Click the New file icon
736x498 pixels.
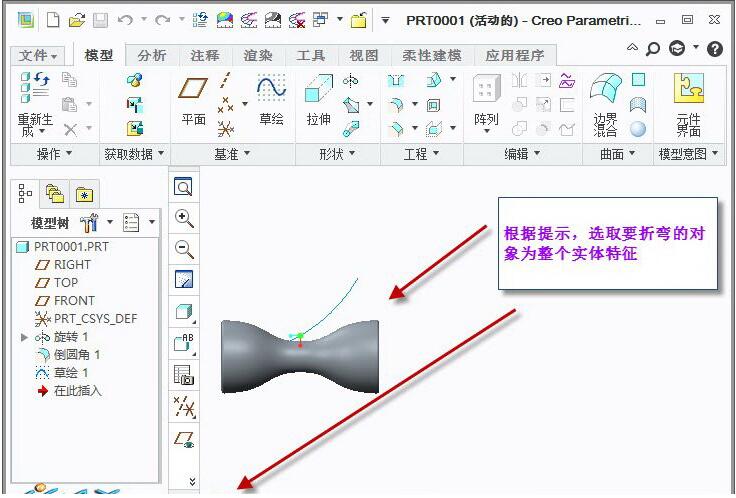click(x=53, y=20)
